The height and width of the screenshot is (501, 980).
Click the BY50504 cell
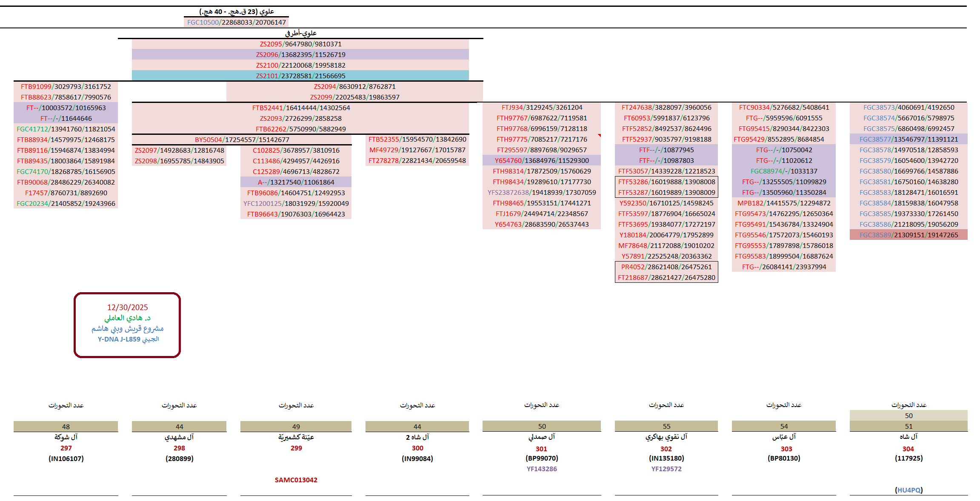coord(242,139)
